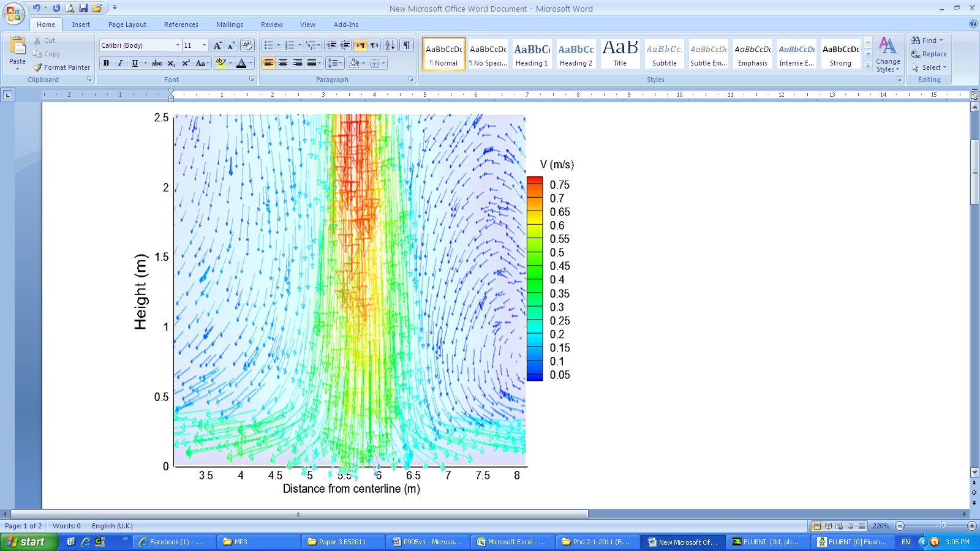
Task: Center align the paragraph text
Action: 283,63
